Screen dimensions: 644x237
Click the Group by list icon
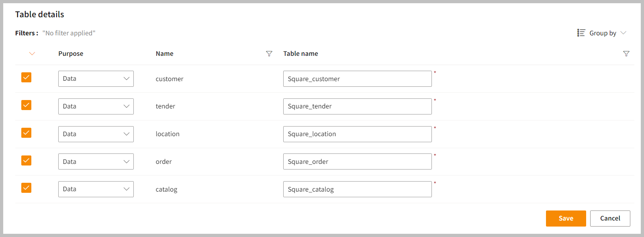click(x=581, y=33)
